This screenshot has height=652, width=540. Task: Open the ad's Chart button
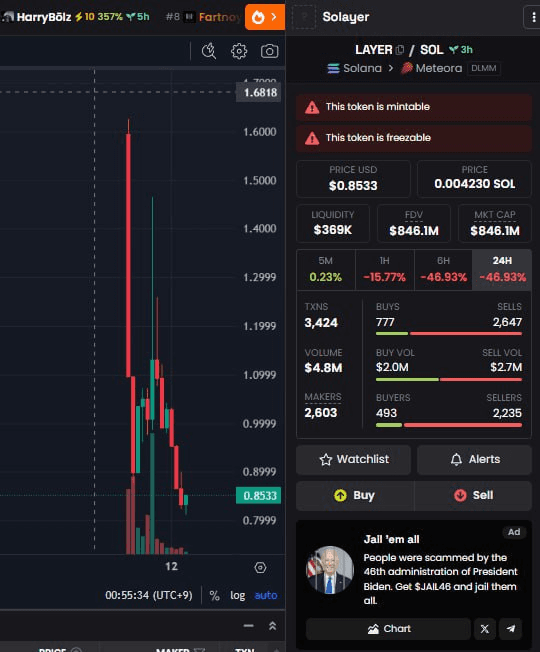[389, 629]
